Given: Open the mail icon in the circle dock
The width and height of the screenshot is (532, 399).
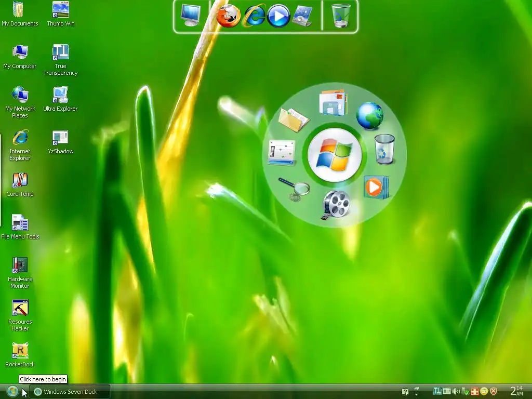Looking at the screenshot, I should click(333, 102).
